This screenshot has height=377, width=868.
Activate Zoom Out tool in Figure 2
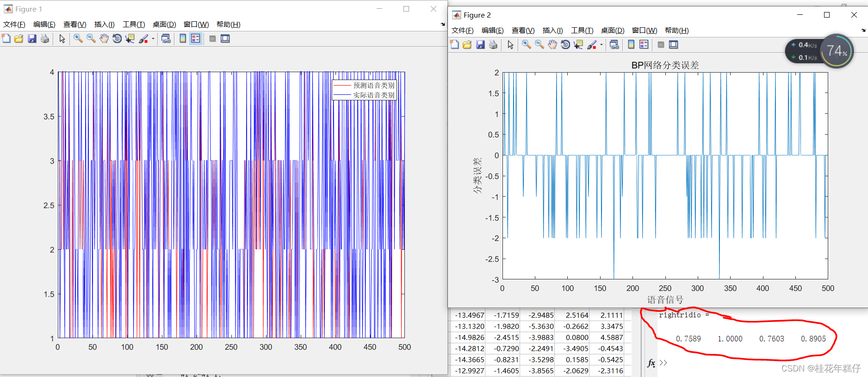tap(539, 44)
